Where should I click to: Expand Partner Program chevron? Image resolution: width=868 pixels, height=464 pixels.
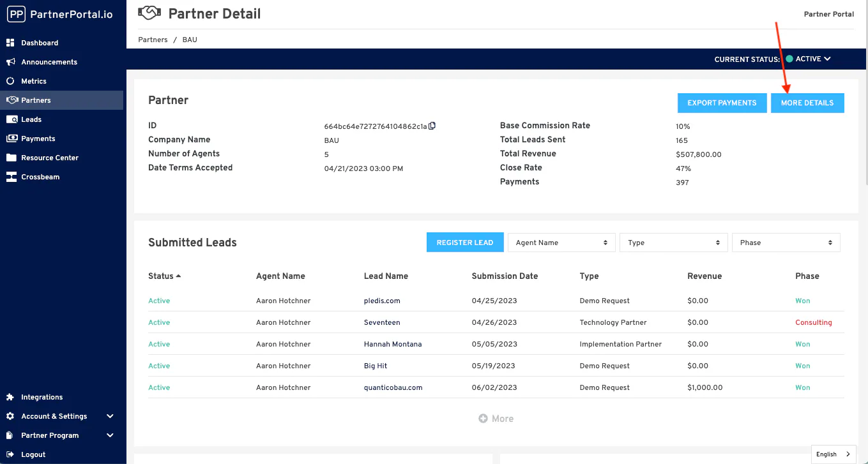pyautogui.click(x=110, y=435)
